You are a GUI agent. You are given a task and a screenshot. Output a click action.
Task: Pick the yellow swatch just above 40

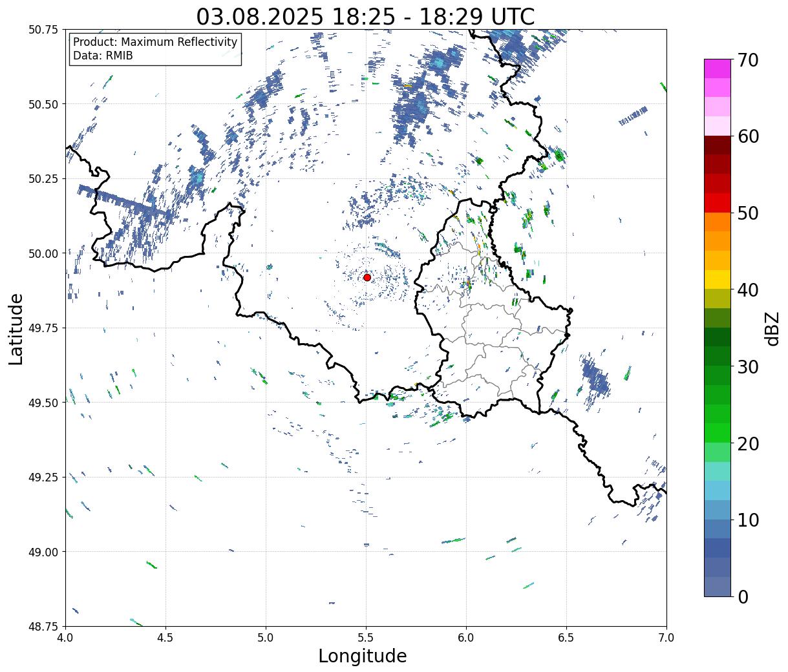coord(718,279)
